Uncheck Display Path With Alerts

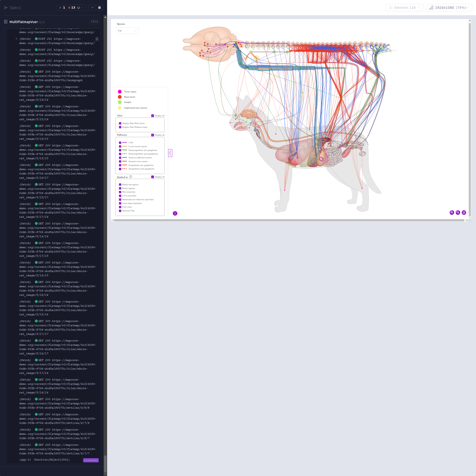(120, 124)
